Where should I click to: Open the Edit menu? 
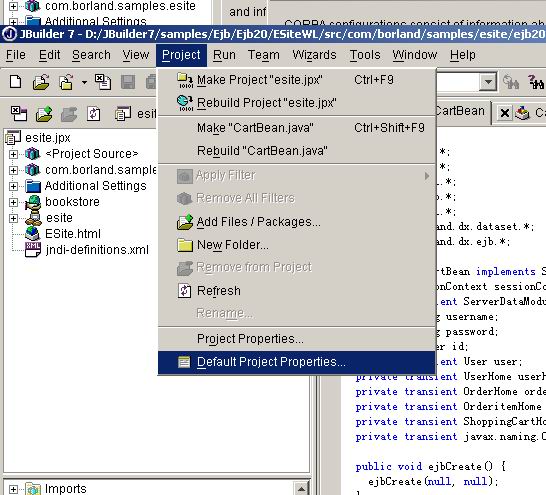coord(49,55)
